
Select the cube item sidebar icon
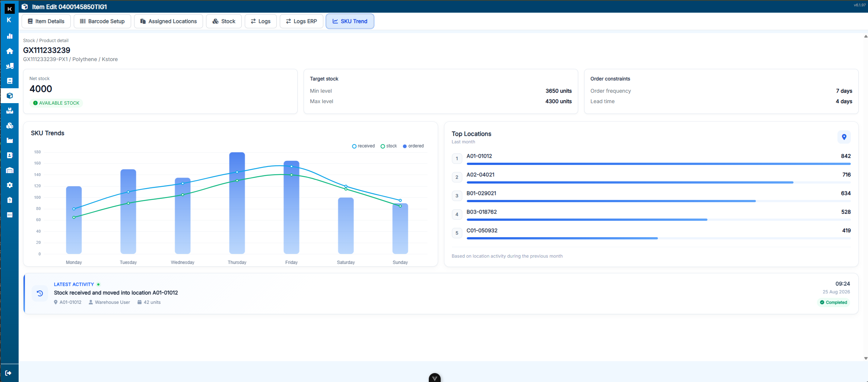(x=10, y=96)
